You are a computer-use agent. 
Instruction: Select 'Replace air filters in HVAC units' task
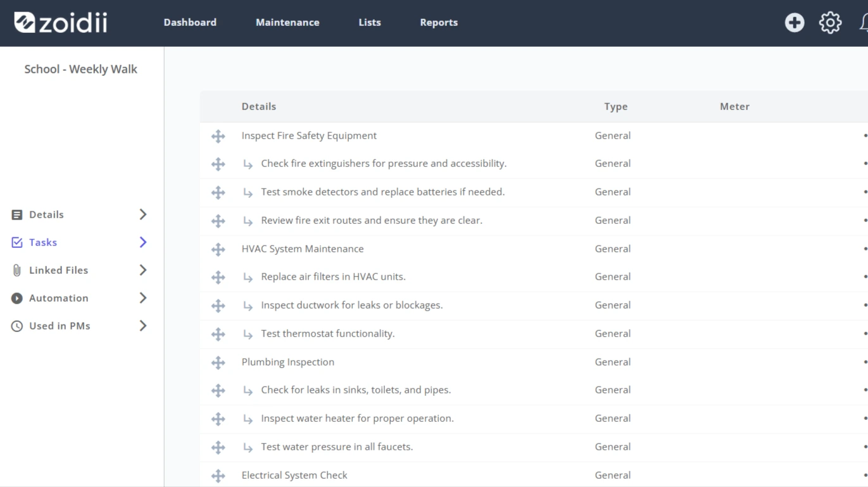[x=333, y=276]
